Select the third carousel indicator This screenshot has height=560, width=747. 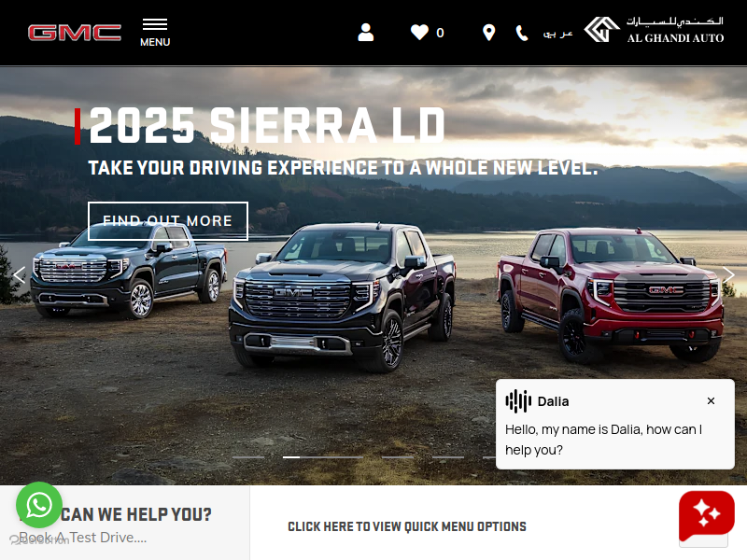tap(398, 457)
